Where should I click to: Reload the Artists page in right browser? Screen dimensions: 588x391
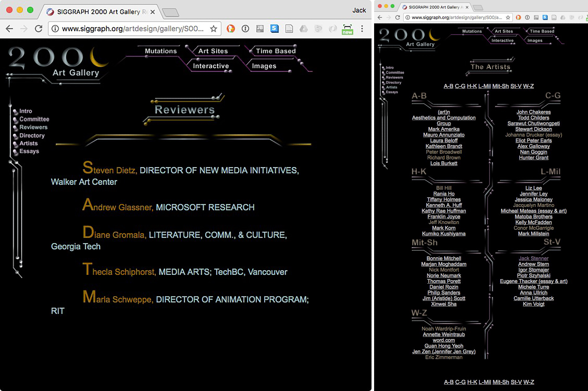point(398,17)
